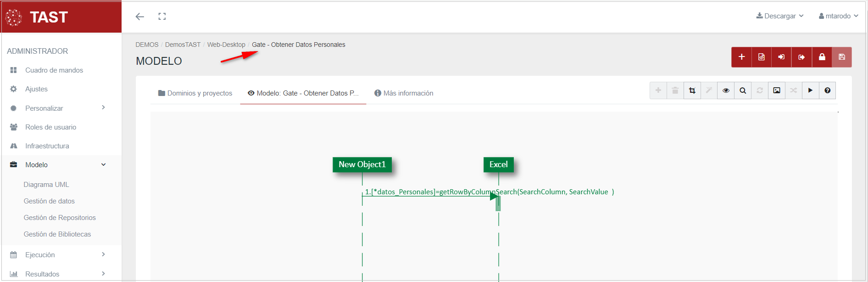Open the mtarodo user menu

838,16
